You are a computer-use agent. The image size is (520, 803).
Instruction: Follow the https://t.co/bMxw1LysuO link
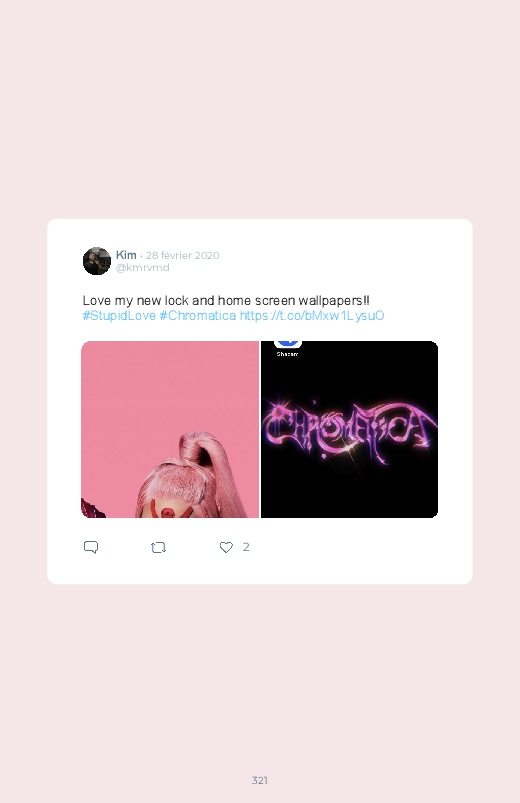pos(312,315)
